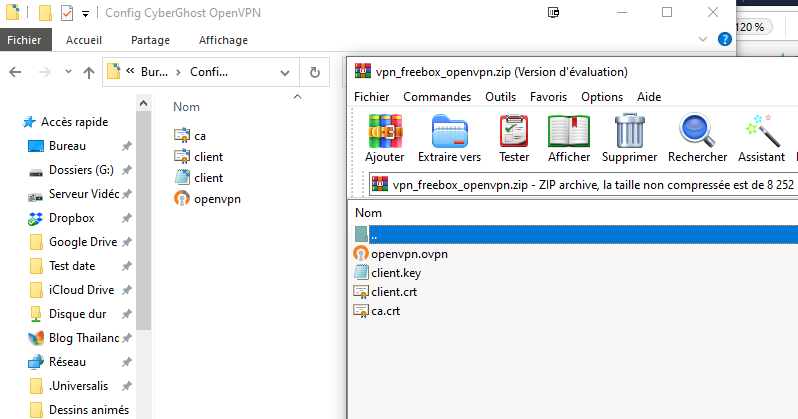The image size is (798, 419).
Task: Select the ca certificate file in Explorer
Action: 190,135
